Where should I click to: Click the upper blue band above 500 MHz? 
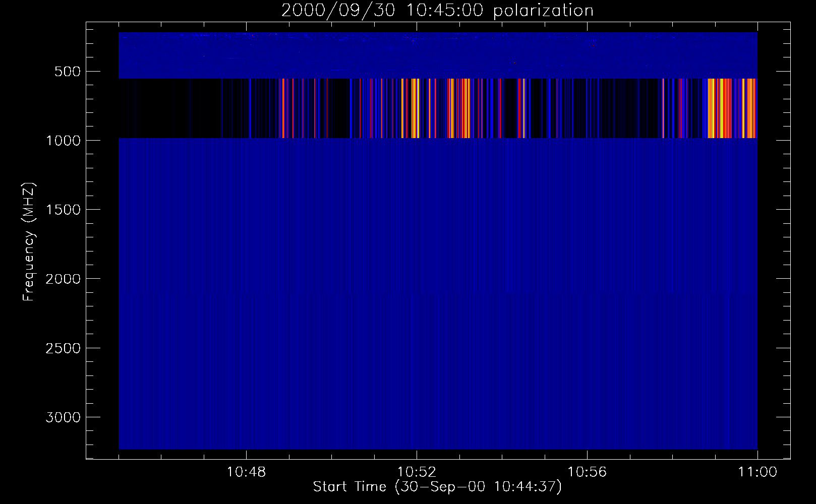point(438,55)
